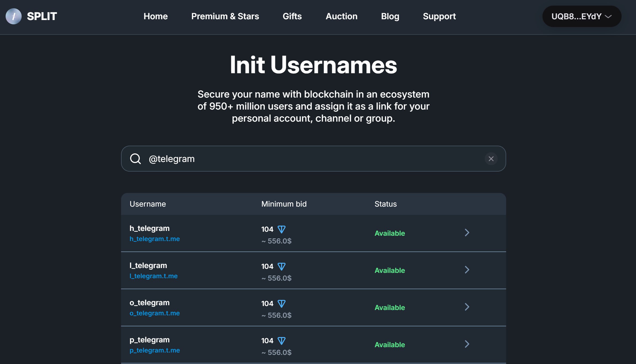This screenshot has width=636, height=364.
Task: Open the Support page
Action: coord(439,16)
